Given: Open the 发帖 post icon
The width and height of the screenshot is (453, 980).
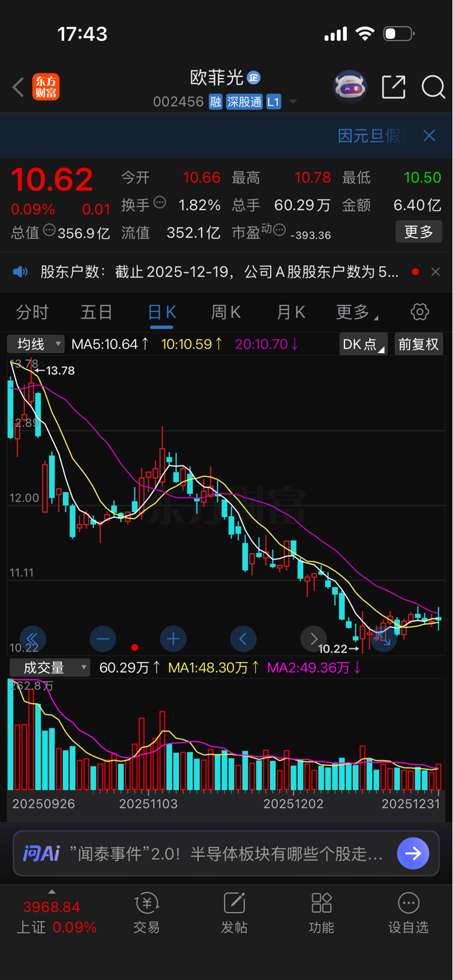Looking at the screenshot, I should (x=234, y=903).
